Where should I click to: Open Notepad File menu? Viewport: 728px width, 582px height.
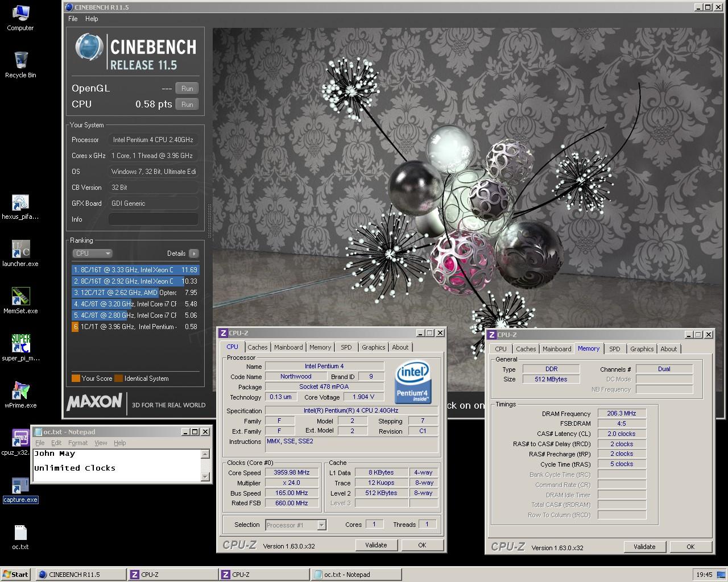40,443
